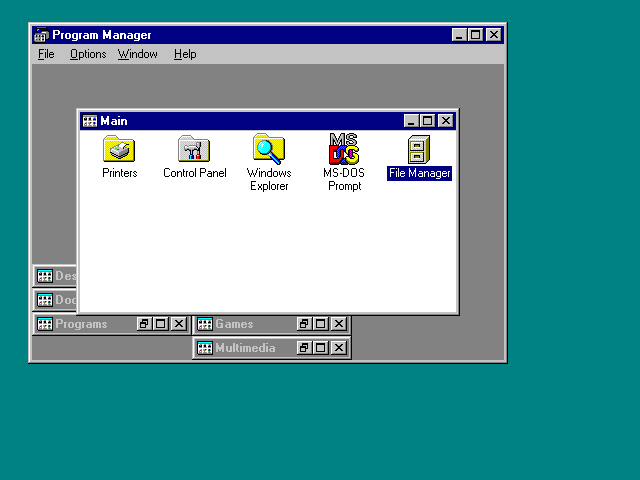The width and height of the screenshot is (640, 480).
Task: Close the Program Manager window
Action: (x=494, y=35)
